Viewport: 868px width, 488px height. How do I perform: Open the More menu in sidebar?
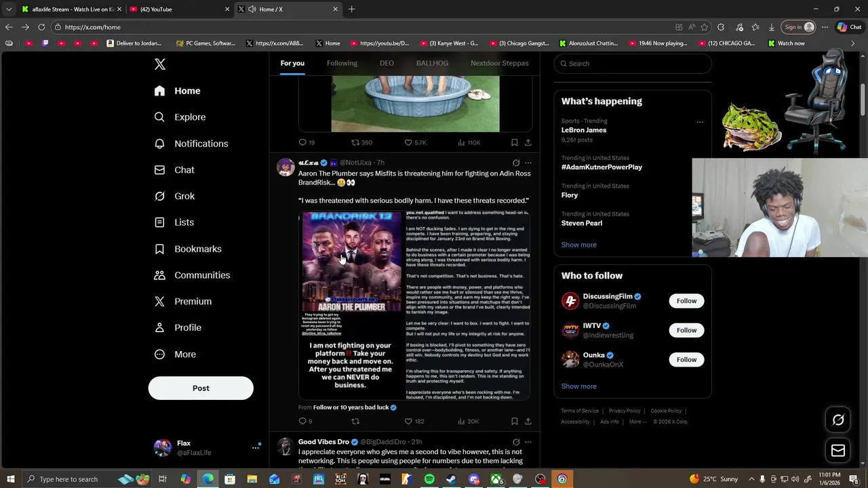point(175,354)
